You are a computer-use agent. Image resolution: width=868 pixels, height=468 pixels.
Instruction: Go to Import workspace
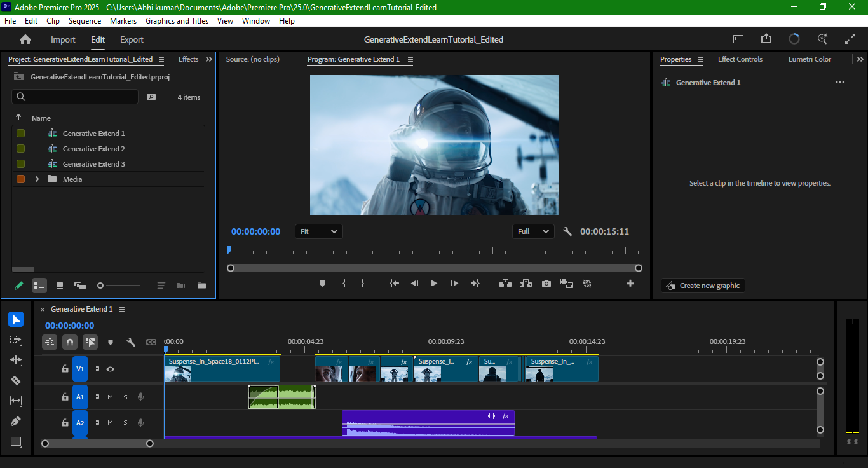[63, 39]
